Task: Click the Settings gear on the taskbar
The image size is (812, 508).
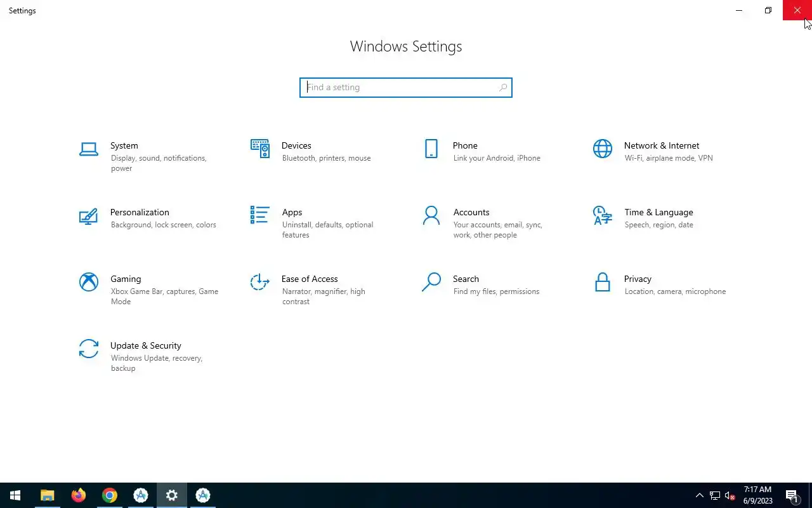Action: (171, 495)
